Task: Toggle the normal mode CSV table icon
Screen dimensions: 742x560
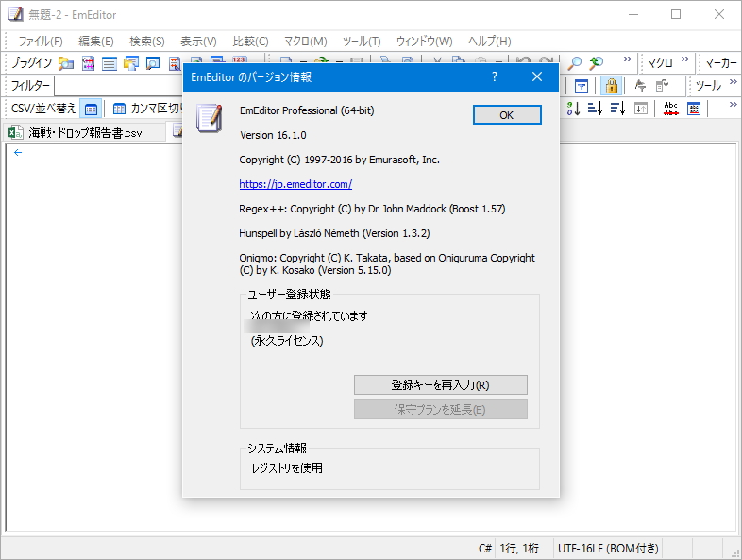Action: coord(91,110)
